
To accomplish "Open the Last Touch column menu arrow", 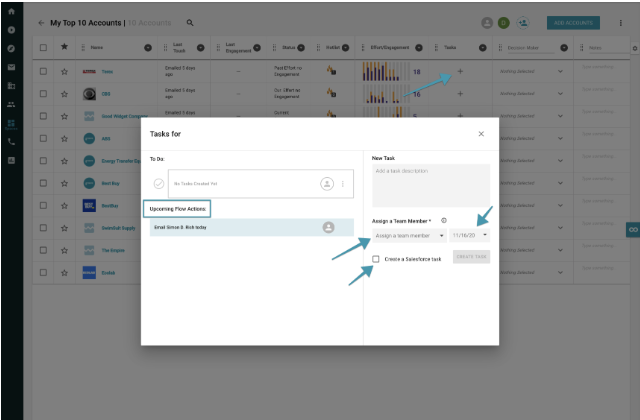I will point(200,48).
